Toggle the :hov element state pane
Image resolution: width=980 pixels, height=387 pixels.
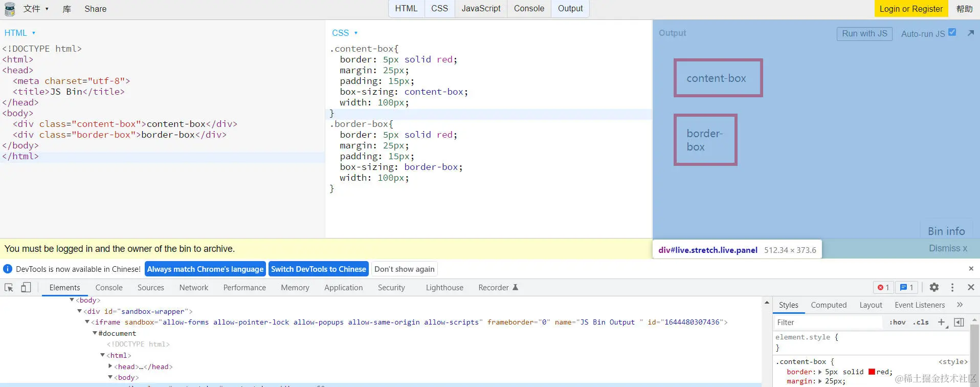coord(897,322)
